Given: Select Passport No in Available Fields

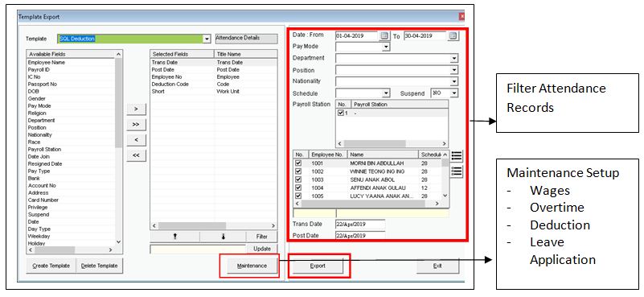Looking at the screenshot, I should point(43,85).
